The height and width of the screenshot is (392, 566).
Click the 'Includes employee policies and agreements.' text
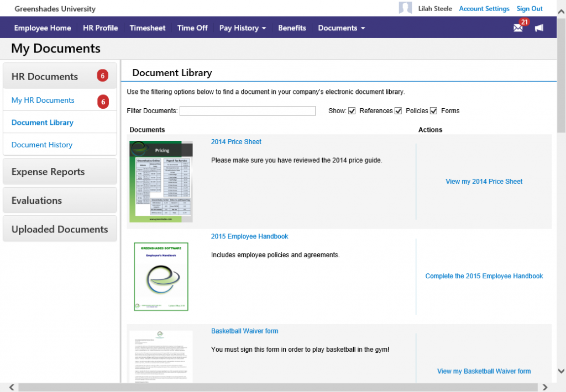click(x=275, y=255)
